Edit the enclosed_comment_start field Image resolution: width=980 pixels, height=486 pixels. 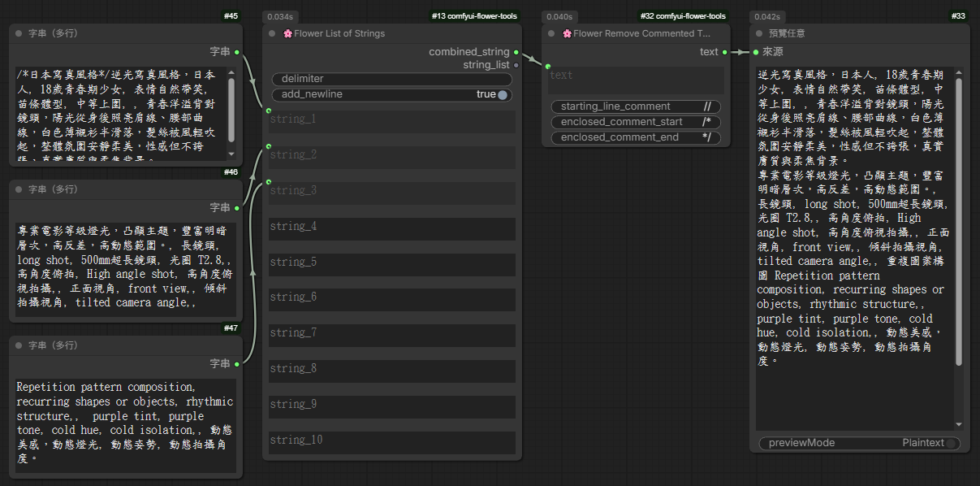[x=636, y=122]
